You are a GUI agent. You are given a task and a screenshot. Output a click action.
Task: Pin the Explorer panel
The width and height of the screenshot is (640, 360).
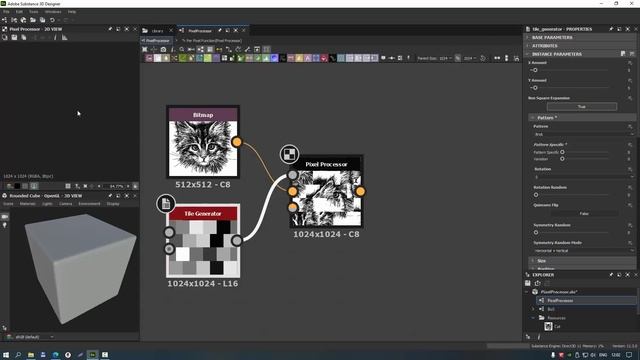(611, 275)
